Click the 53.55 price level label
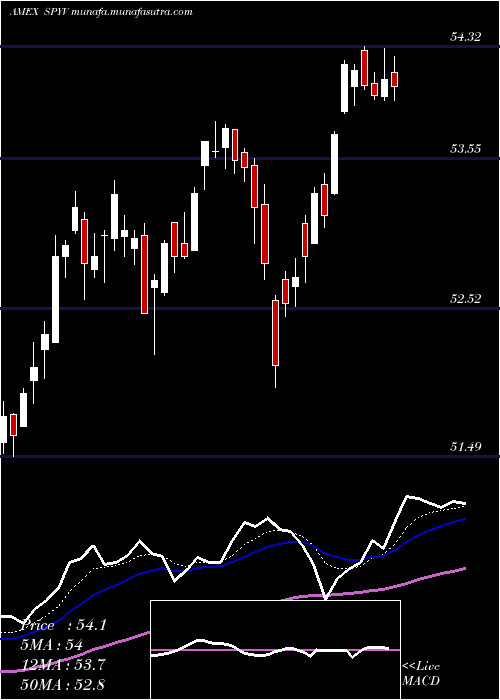Screen dimensions: 500x700 point(466,149)
